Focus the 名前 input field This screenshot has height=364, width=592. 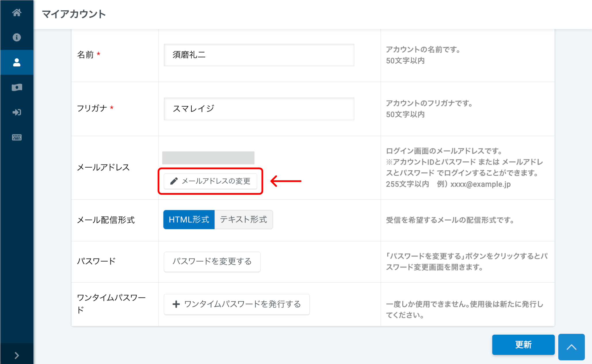pyautogui.click(x=259, y=55)
